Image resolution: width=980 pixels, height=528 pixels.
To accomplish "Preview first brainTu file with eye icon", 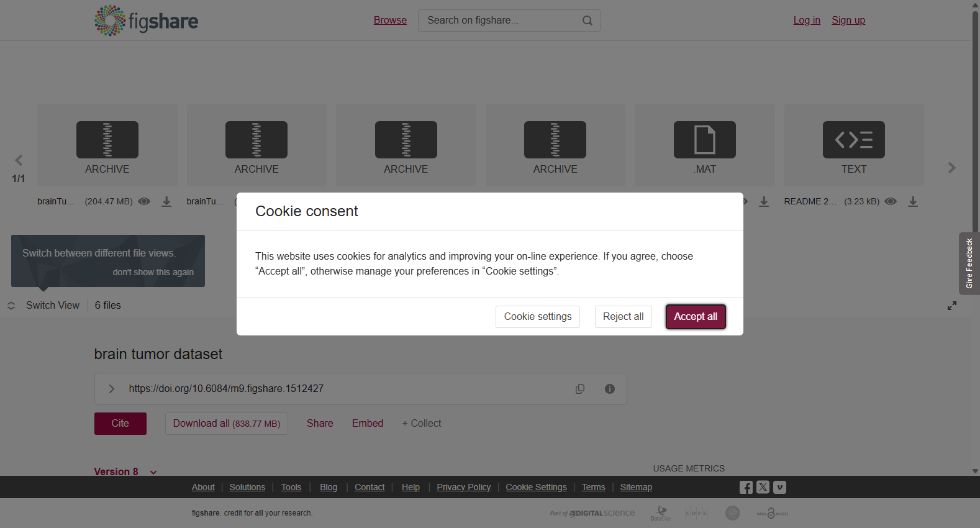I will (144, 201).
